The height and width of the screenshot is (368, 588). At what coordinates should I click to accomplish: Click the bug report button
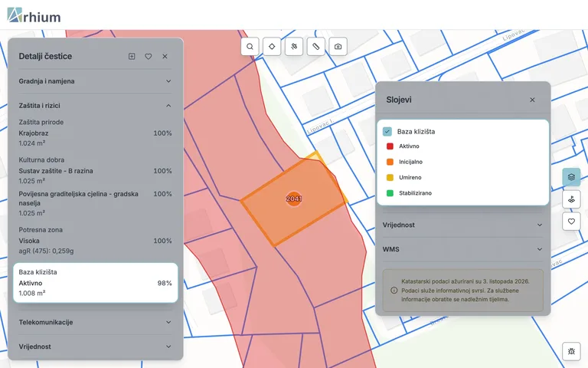[x=571, y=351]
